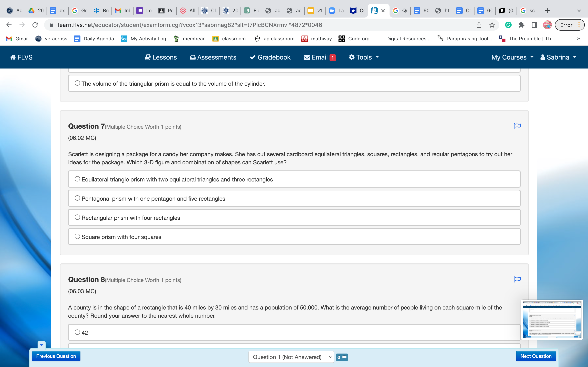Open the Tools dropdown menu
This screenshot has height=367, width=588.
364,57
